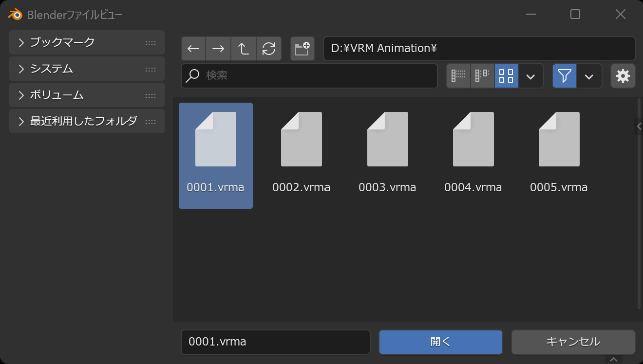Open the filter settings dropdown arrow
This screenshot has height=364, width=643.
pos(589,76)
